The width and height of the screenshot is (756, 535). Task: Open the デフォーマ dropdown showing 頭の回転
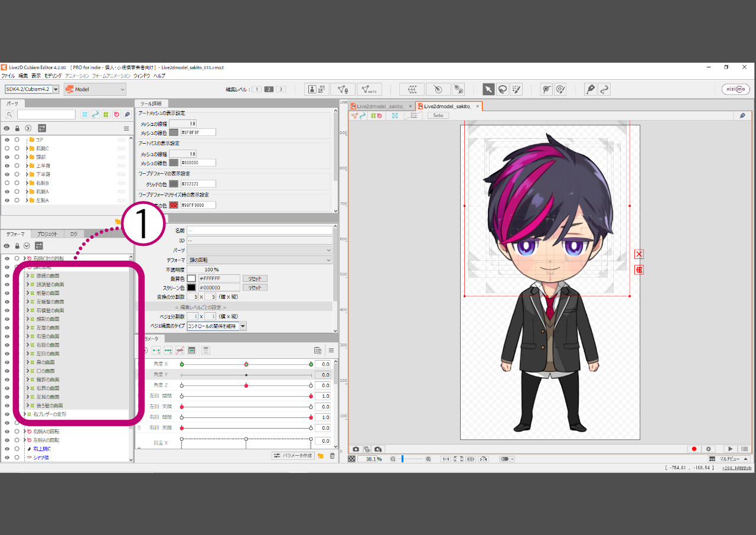260,260
